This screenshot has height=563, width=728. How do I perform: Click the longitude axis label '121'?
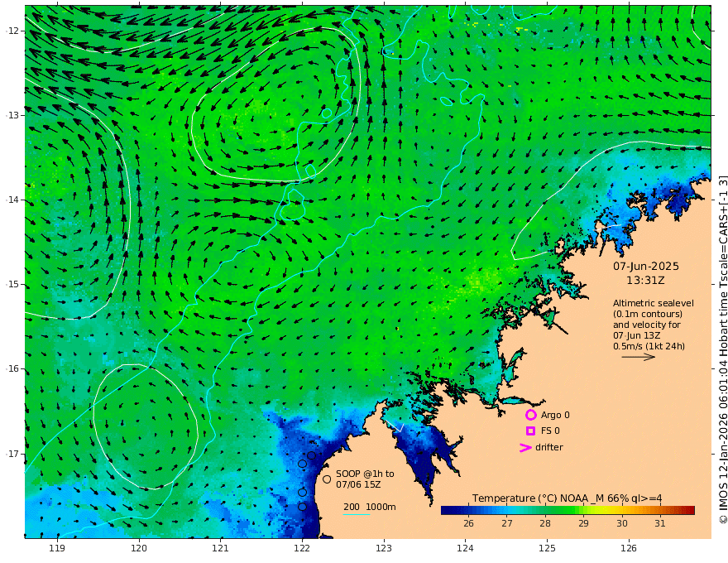coord(221,548)
